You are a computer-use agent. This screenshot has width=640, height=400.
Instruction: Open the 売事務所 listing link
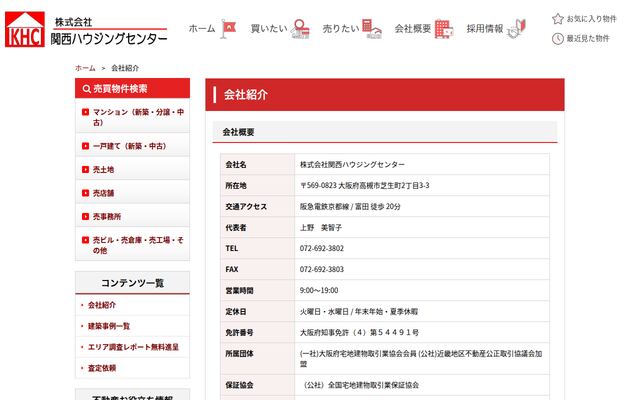[107, 216]
